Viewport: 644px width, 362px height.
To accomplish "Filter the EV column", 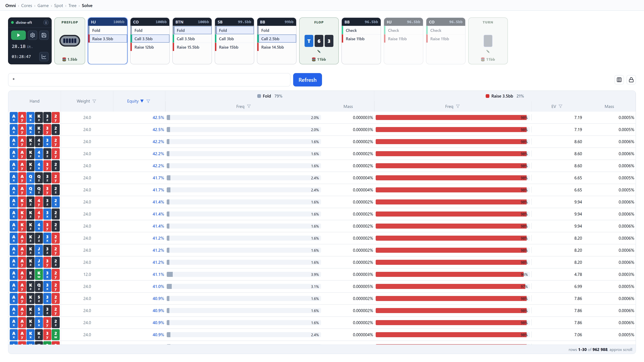I will click(560, 106).
